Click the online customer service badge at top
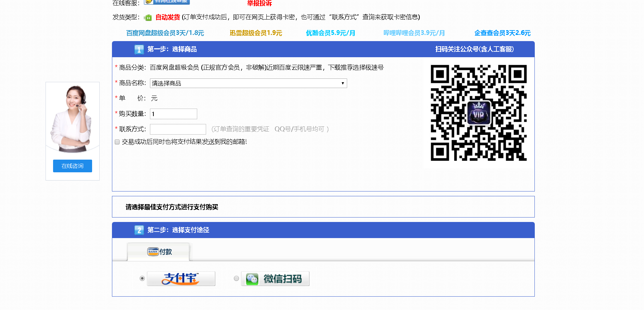This screenshot has width=644, height=310. [x=167, y=2]
